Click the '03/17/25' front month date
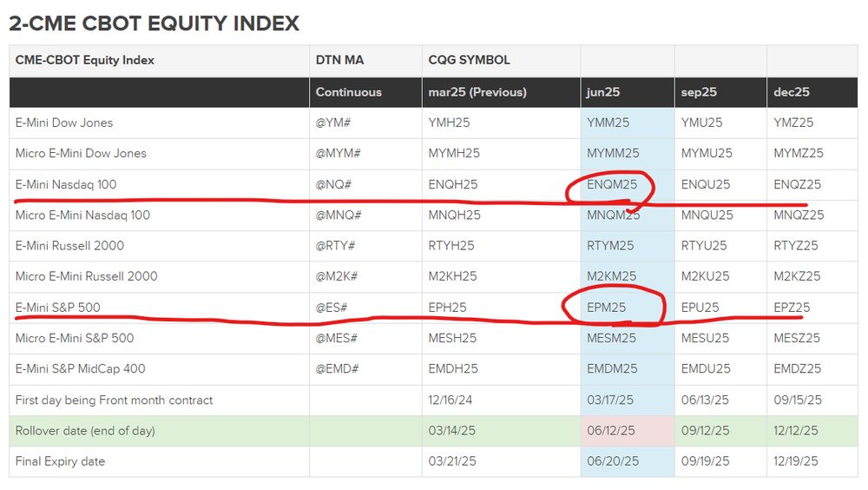The width and height of the screenshot is (868, 490). 610,400
